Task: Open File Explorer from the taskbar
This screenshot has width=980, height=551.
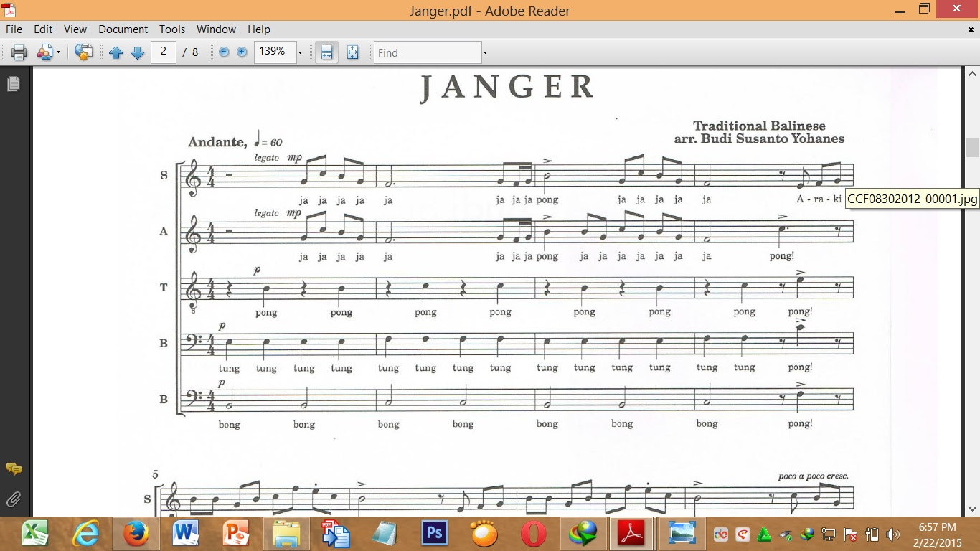Action: pyautogui.click(x=286, y=533)
